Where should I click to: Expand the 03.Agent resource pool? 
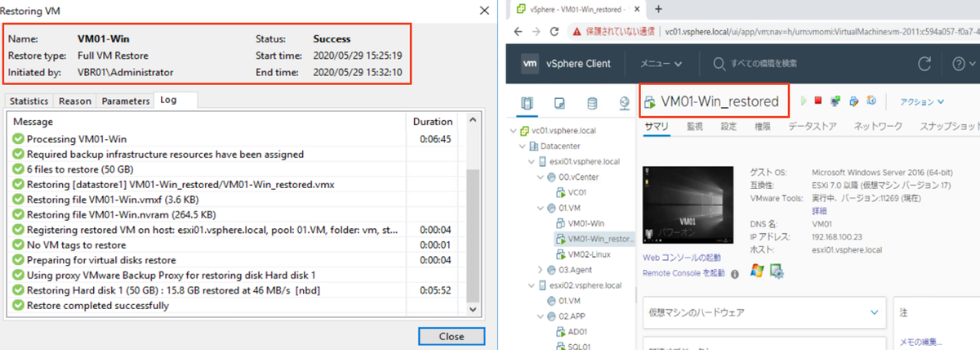tap(540, 269)
